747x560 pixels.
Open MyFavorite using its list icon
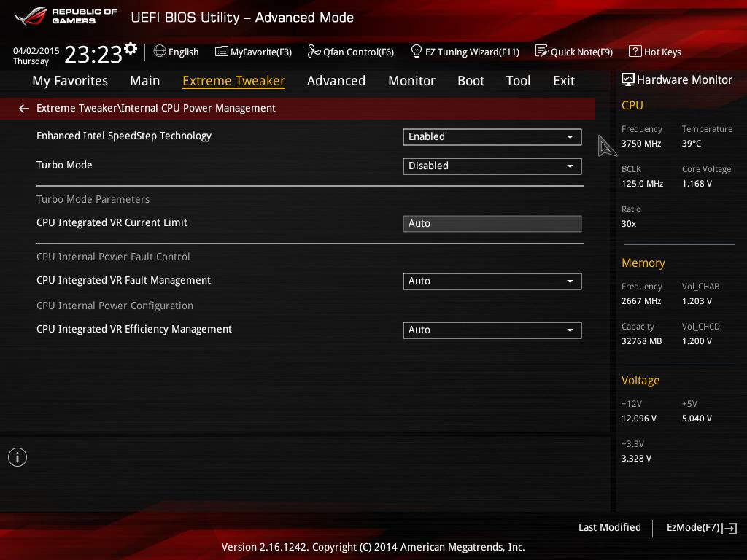pyautogui.click(x=221, y=52)
